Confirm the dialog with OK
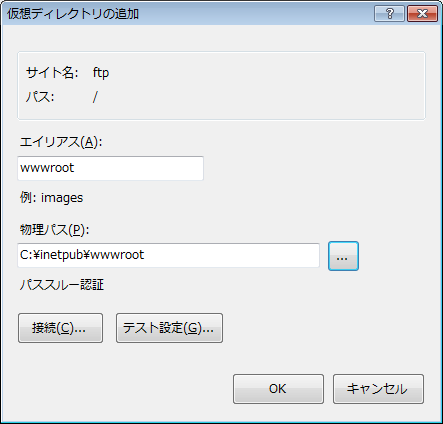443x424 pixels. pyautogui.click(x=278, y=389)
